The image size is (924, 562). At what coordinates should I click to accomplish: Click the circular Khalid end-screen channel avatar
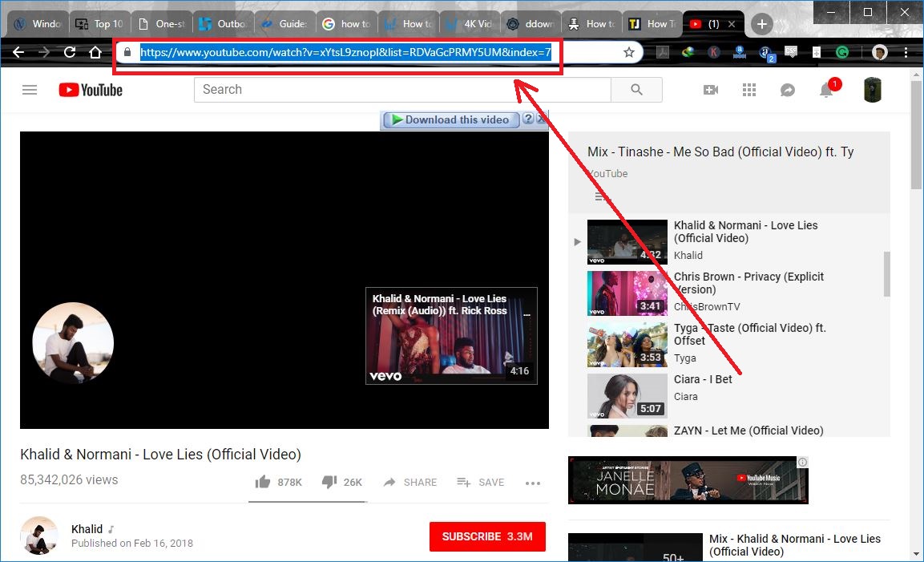(73, 343)
